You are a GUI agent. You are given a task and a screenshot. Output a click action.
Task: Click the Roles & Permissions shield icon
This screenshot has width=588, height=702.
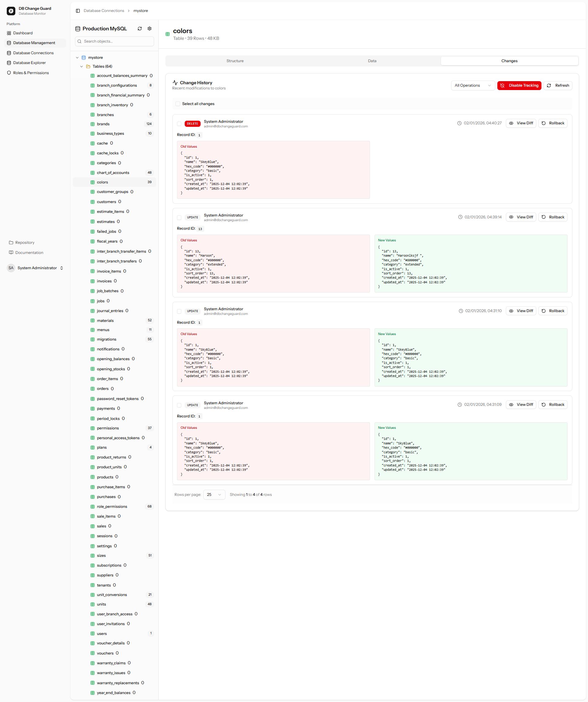(9, 73)
